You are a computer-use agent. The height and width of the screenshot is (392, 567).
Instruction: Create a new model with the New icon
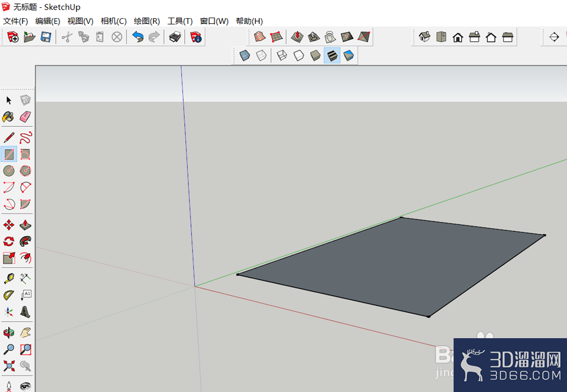(x=12, y=37)
